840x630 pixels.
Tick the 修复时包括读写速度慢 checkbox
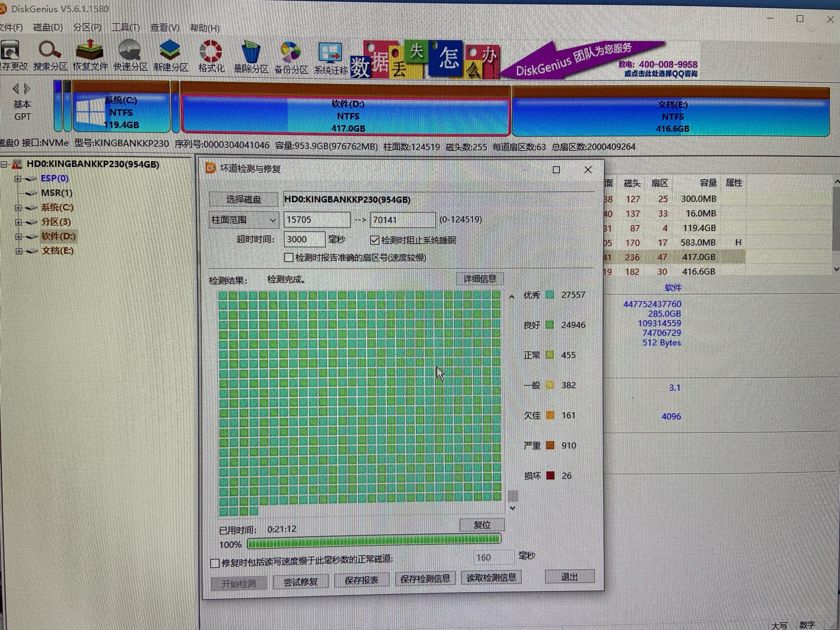click(x=215, y=563)
